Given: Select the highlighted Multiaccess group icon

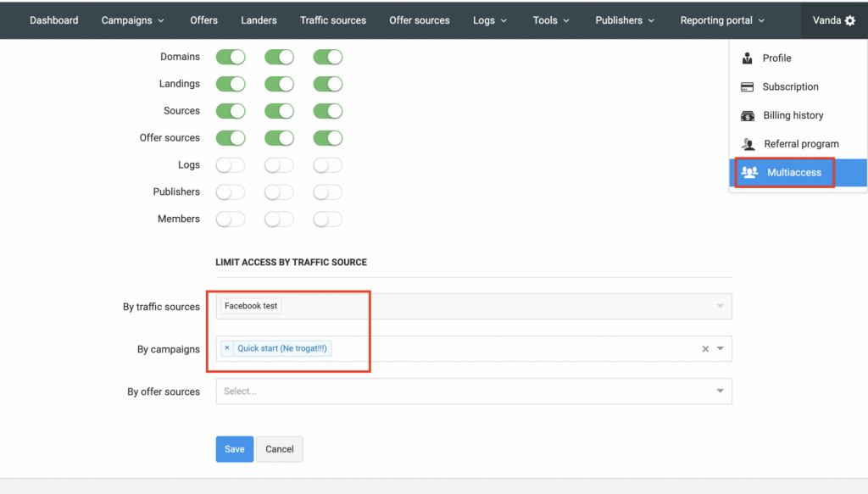Looking at the screenshot, I should point(749,172).
